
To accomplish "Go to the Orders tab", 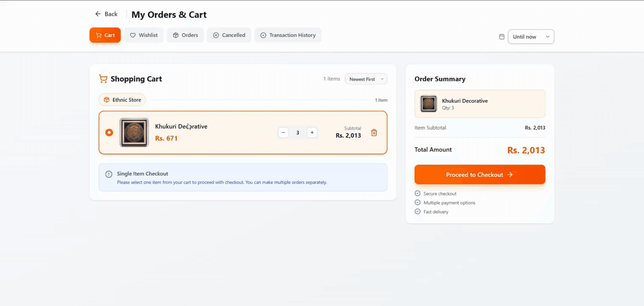I will click(185, 35).
